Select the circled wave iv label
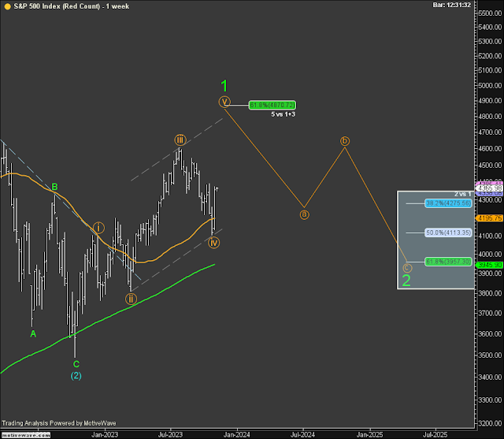504x439 pixels. pos(213,243)
